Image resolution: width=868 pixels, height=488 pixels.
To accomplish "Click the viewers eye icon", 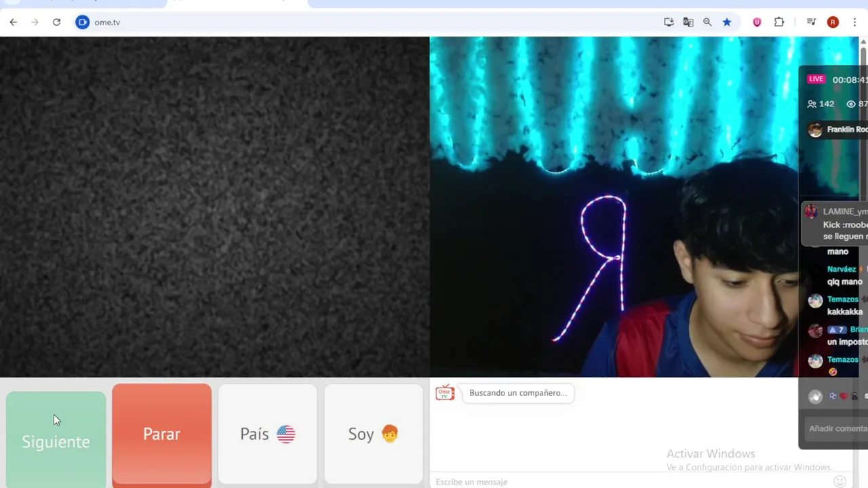I will (x=851, y=104).
